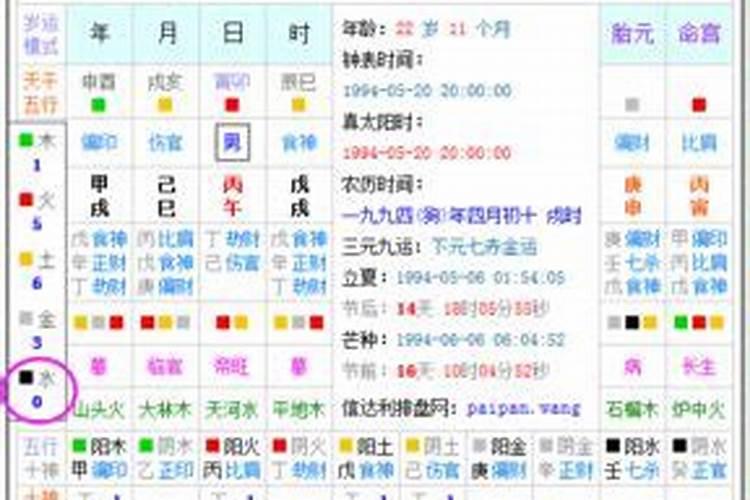Image resolution: width=750 pixels, height=500 pixels.
Task: Click 病 in the 胎元 column
Action: (632, 367)
